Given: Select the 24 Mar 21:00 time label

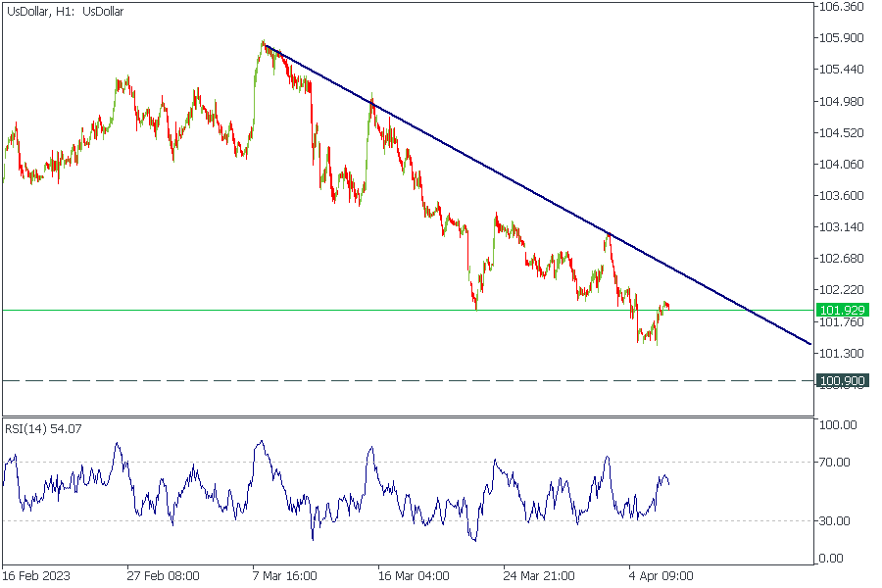Looking at the screenshot, I should coord(538,575).
